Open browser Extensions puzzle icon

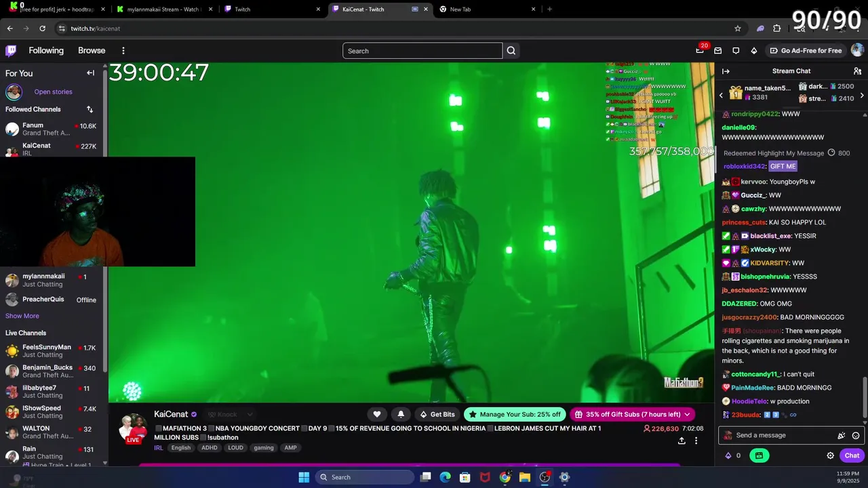pos(777,28)
